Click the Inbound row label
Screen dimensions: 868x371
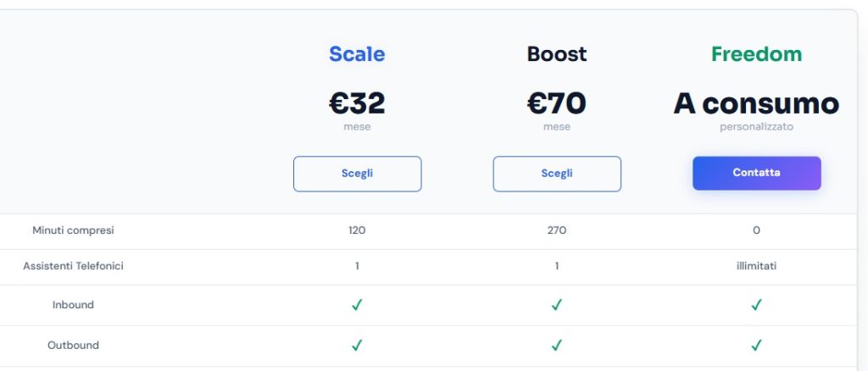coord(73,305)
